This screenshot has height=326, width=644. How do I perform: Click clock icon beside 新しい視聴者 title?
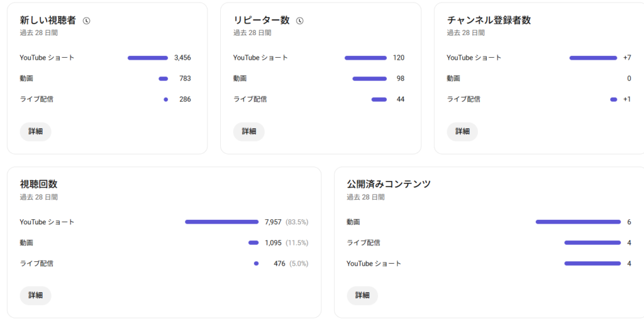(87, 21)
